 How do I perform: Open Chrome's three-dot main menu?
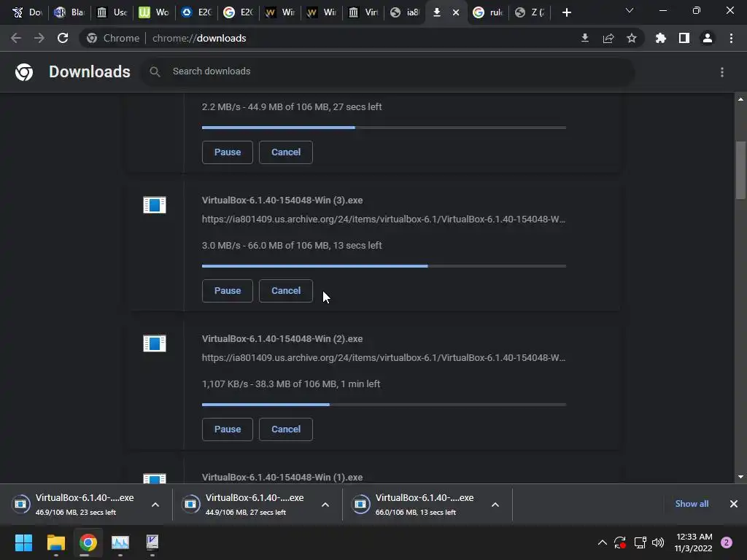tap(731, 38)
